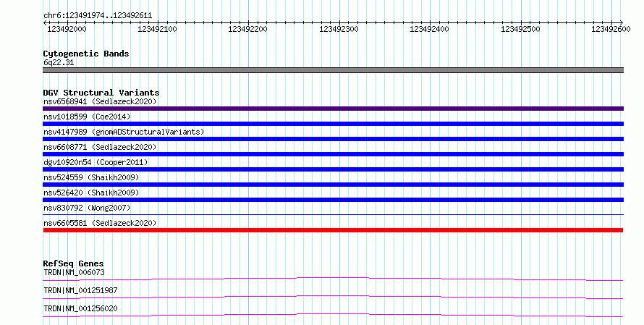Click the 123492200 ruler tick label
The height and width of the screenshot is (325, 644).
[247, 29]
